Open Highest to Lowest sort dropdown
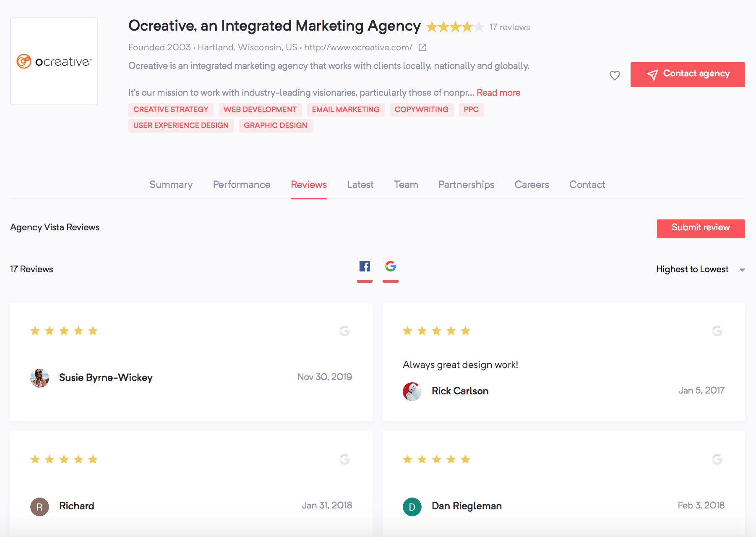756x537 pixels. (x=700, y=269)
